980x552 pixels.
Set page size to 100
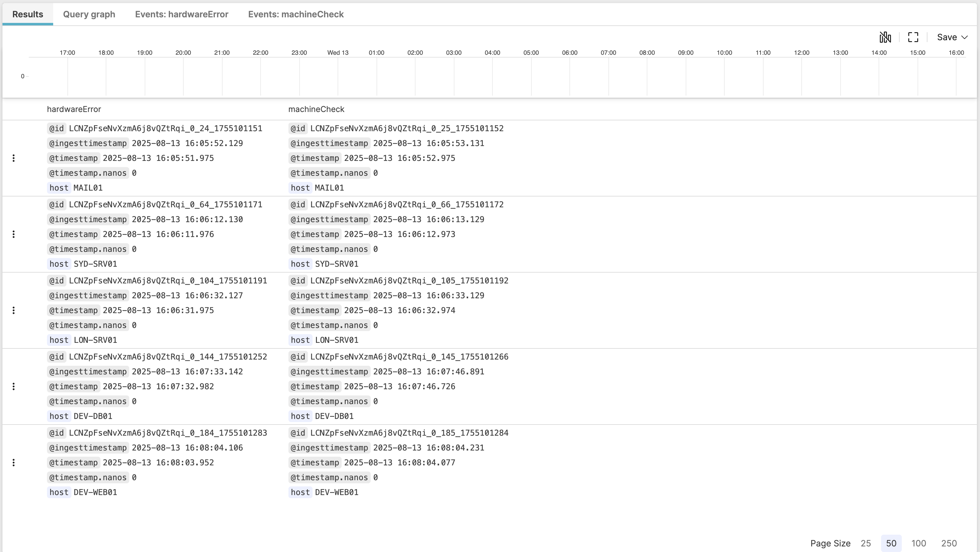(918, 543)
